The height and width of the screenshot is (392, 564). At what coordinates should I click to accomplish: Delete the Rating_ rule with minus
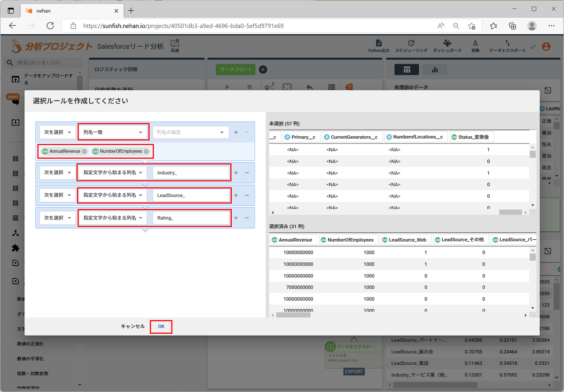tap(247, 218)
